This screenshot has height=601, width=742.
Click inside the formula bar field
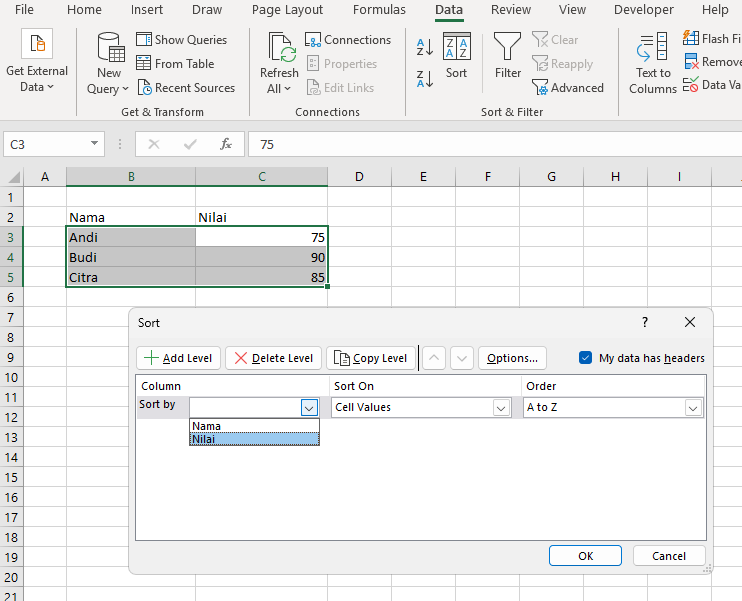coord(490,145)
